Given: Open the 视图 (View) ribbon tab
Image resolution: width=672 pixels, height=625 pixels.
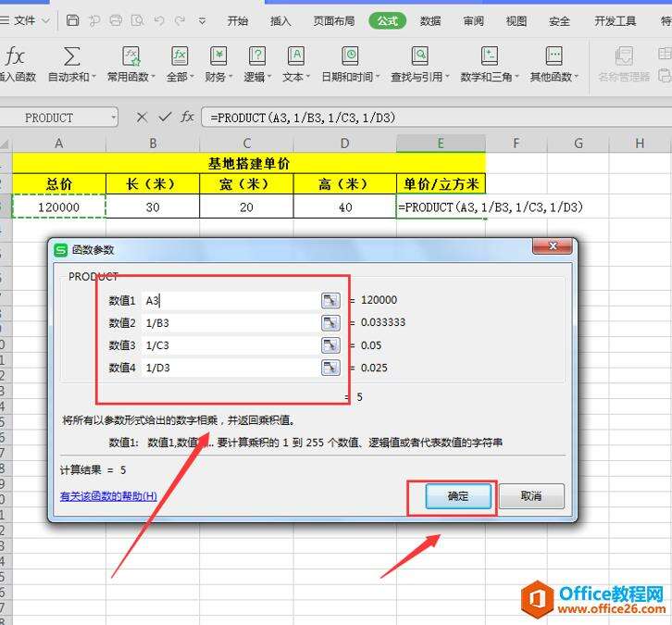Looking at the screenshot, I should (516, 20).
